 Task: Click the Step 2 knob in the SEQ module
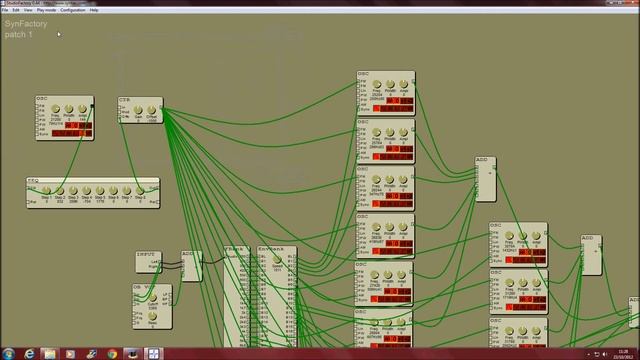tap(60, 191)
